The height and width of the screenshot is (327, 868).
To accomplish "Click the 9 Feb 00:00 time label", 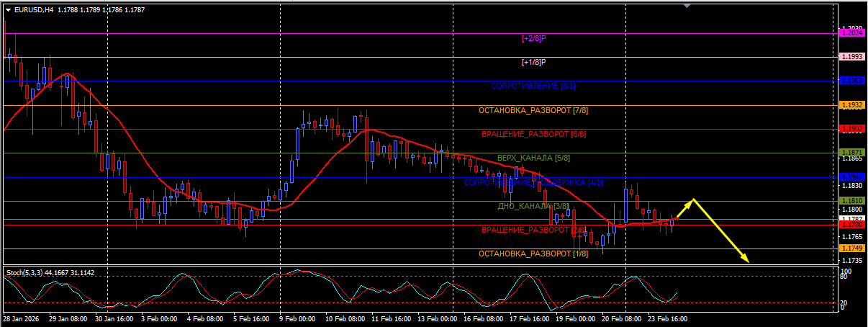I will tap(297, 318).
